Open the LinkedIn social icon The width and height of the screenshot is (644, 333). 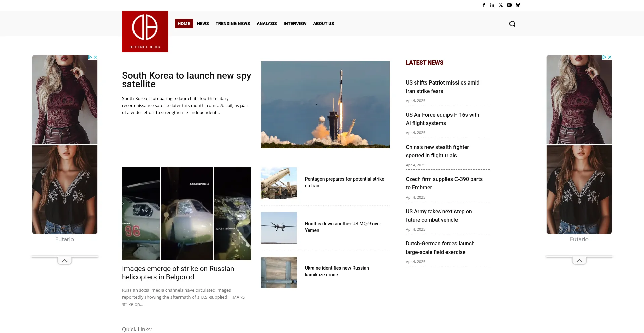pos(492,5)
